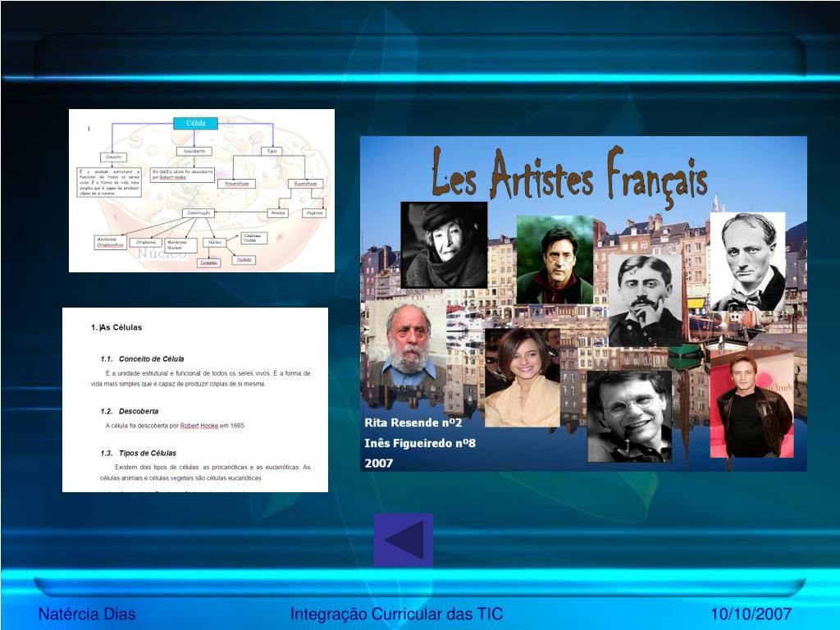Screen dimensions: 840x630
Task: Click the portrait of the man with bow tie
Action: coord(748,262)
